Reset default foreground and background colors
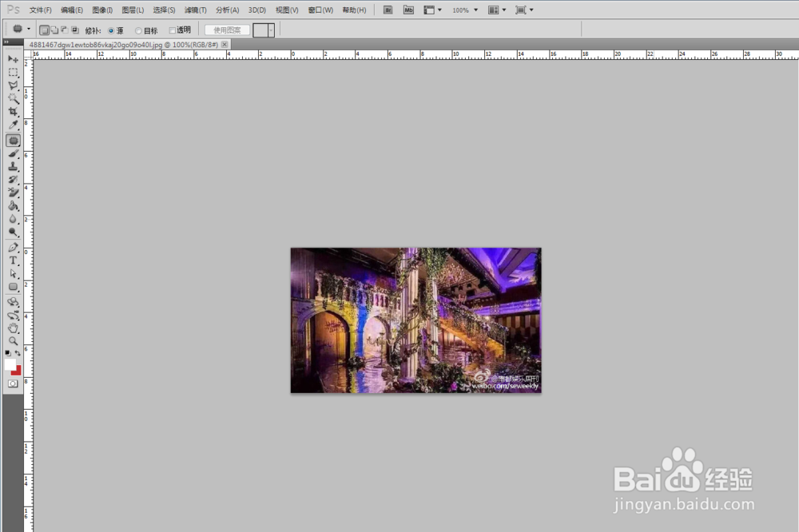The width and height of the screenshot is (799, 532). 8,352
